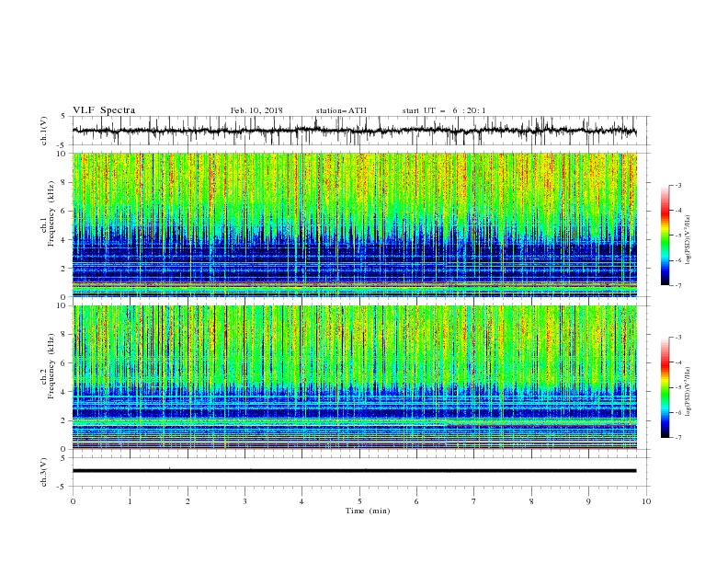This screenshot has width=728, height=563.
Task: Click the "Time (min)" x-axis label
Action: pos(368,511)
